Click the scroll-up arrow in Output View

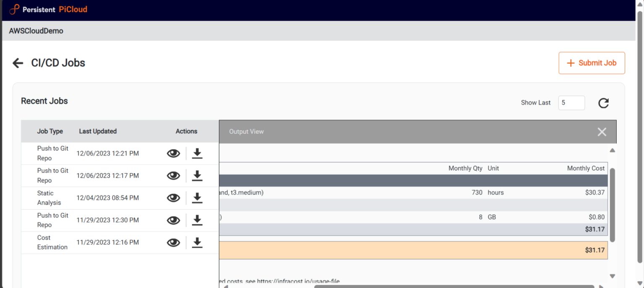coord(612,150)
